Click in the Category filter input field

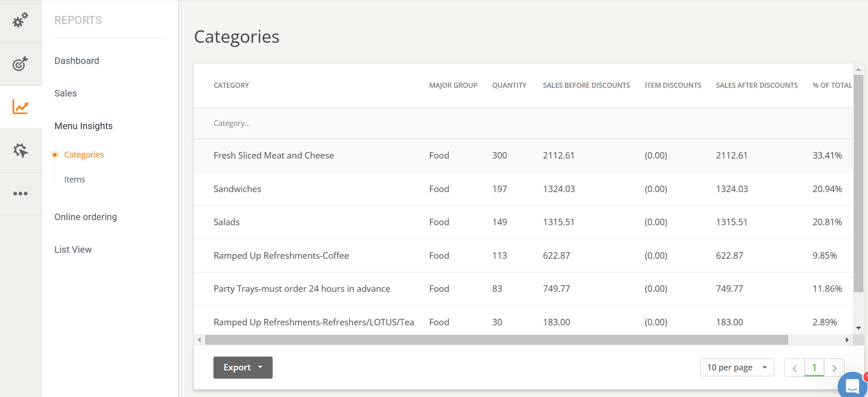point(312,123)
